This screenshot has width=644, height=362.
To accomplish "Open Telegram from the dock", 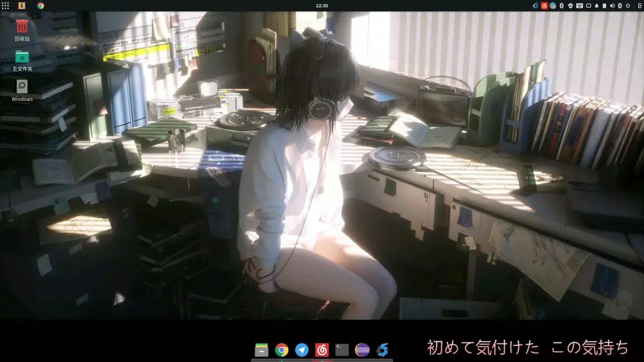I will click(302, 350).
